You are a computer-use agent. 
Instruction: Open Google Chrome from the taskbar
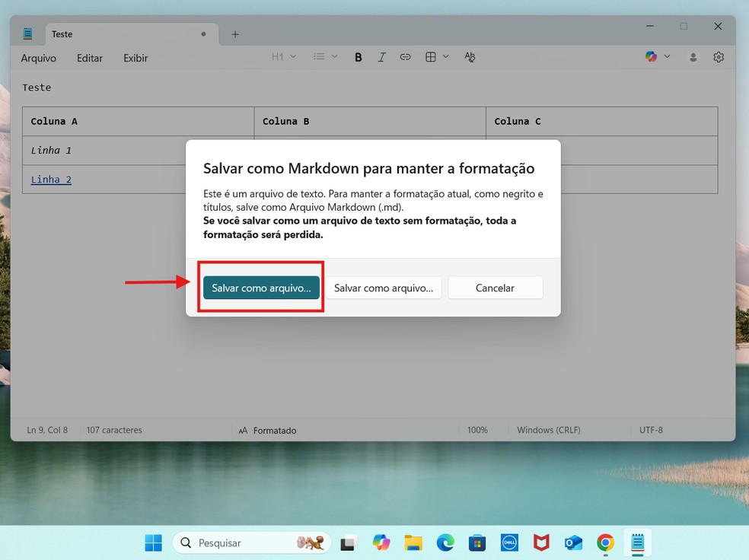click(605, 542)
